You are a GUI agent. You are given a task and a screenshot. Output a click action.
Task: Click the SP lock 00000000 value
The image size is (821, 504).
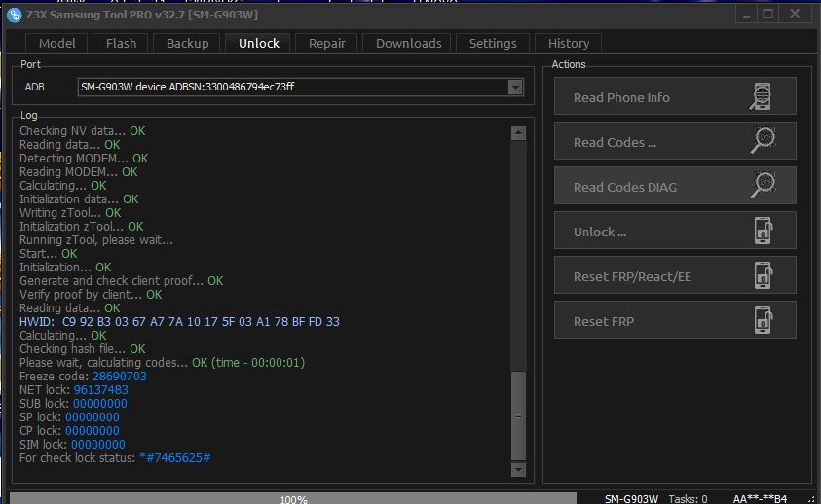(x=93, y=417)
